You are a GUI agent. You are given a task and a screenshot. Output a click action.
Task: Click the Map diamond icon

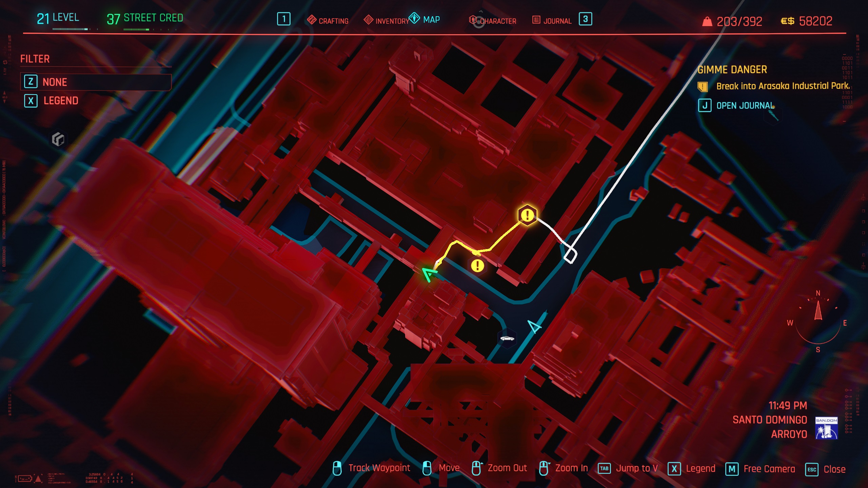[414, 18]
